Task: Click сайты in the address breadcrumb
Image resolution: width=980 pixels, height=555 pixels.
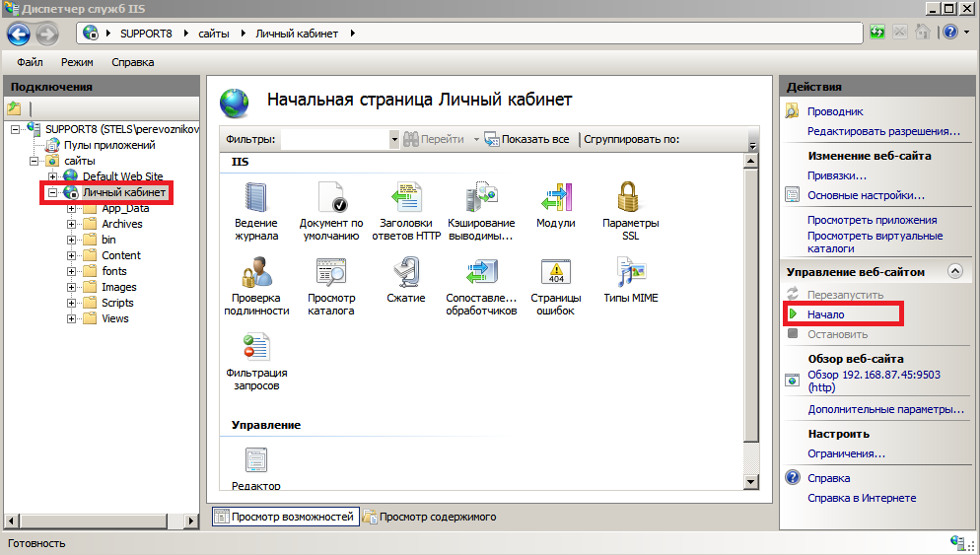Action: tap(214, 34)
